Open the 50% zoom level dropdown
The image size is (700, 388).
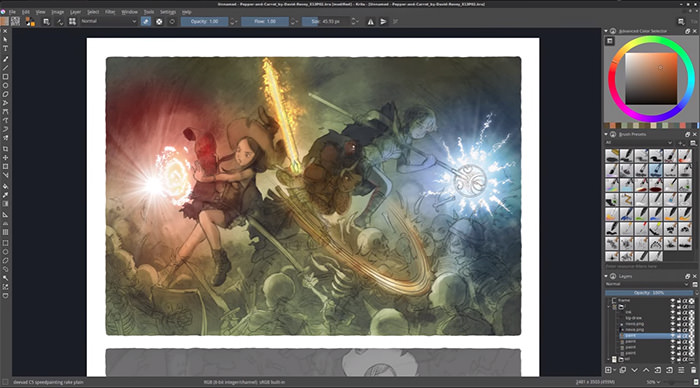coord(653,382)
